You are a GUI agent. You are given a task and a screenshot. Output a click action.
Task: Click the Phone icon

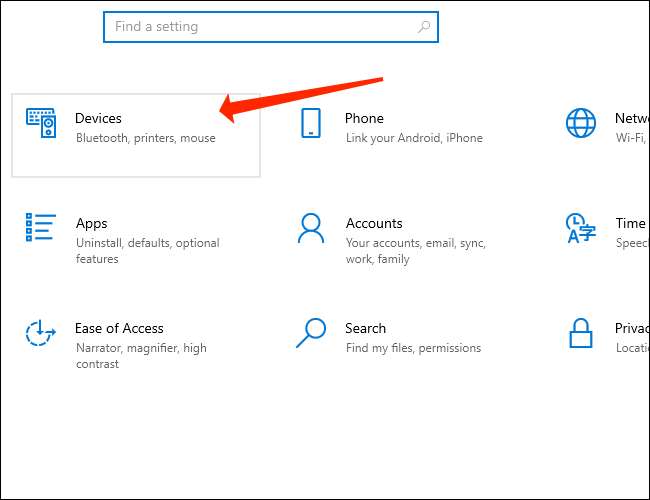(311, 123)
